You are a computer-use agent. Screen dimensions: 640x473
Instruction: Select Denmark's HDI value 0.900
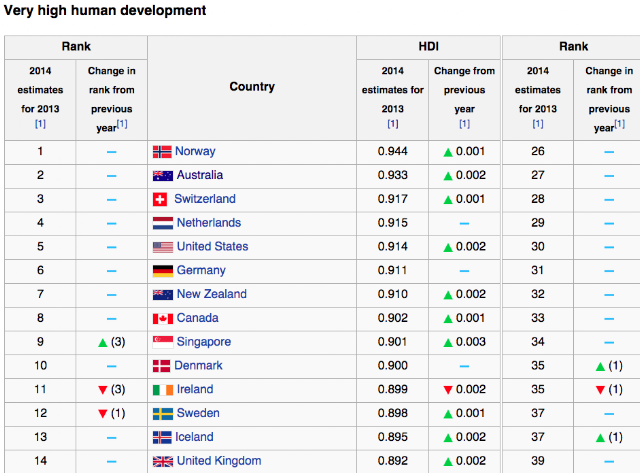tap(393, 366)
